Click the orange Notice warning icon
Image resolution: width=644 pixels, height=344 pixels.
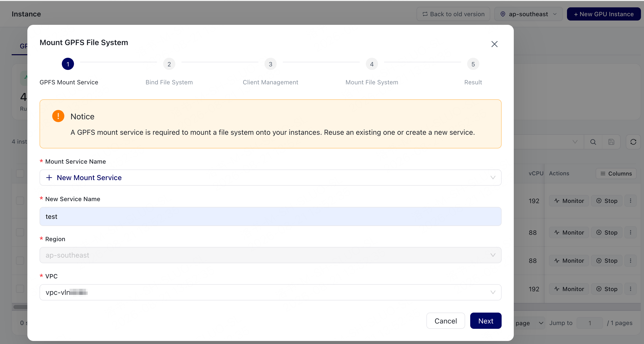(x=58, y=116)
